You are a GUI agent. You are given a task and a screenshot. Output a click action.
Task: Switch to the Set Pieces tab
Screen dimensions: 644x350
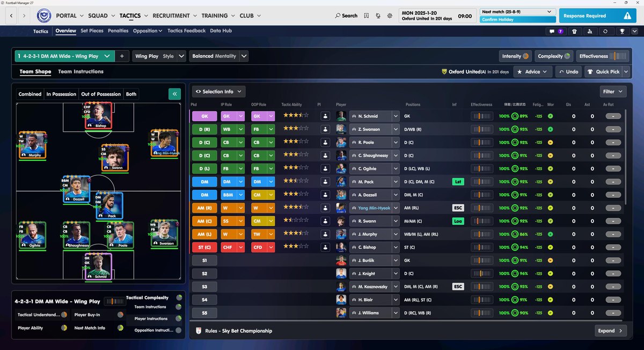click(92, 31)
